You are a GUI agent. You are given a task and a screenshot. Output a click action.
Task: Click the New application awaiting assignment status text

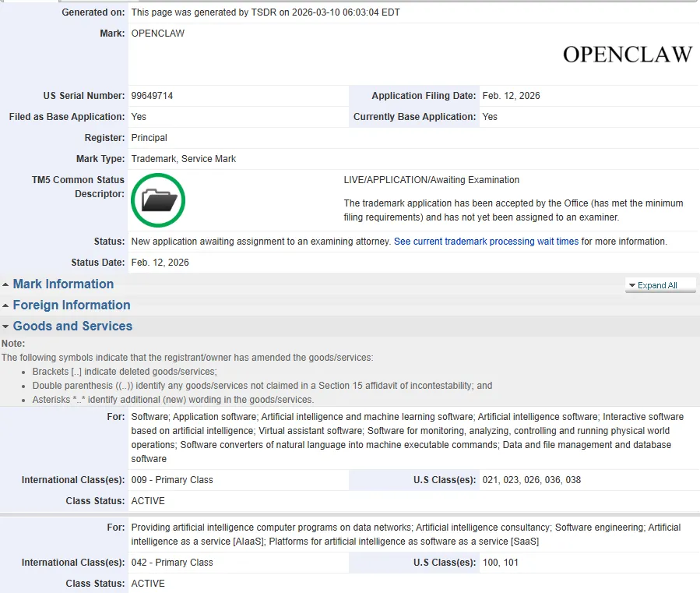261,242
